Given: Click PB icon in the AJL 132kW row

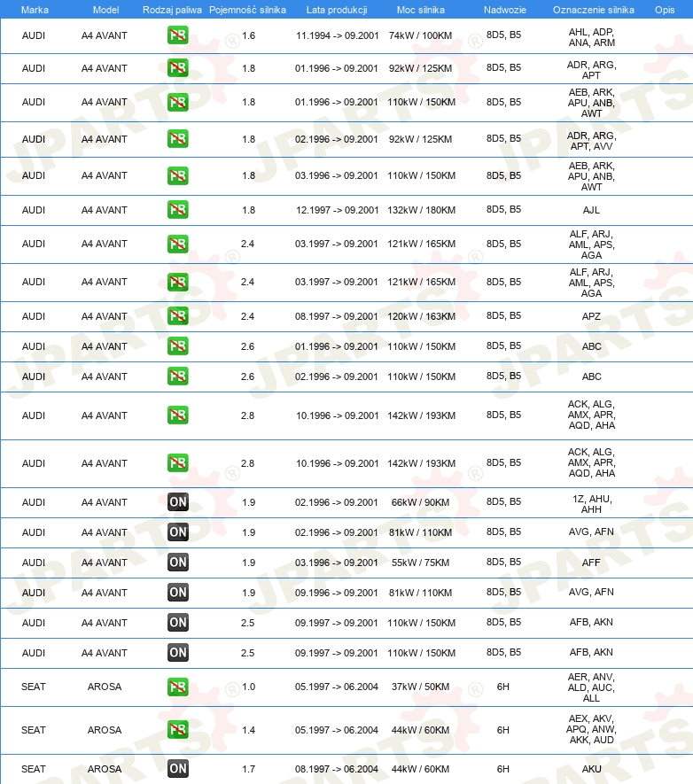Looking at the screenshot, I should point(177,209).
